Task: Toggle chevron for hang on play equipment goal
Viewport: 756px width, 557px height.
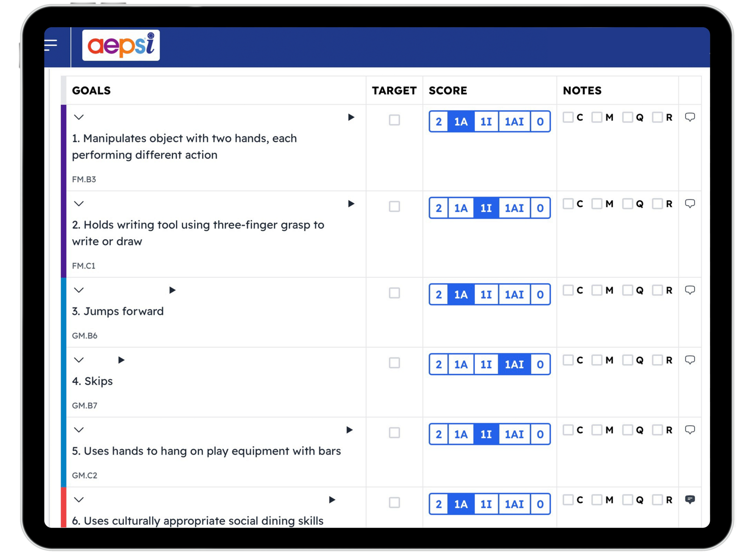Action: [x=79, y=430]
